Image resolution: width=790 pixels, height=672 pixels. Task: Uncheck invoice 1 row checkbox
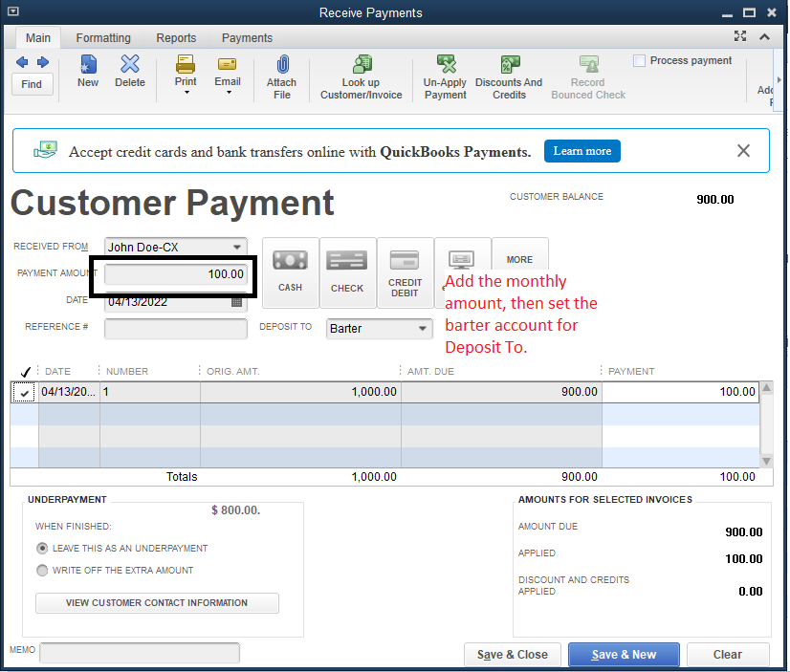pyautogui.click(x=24, y=392)
